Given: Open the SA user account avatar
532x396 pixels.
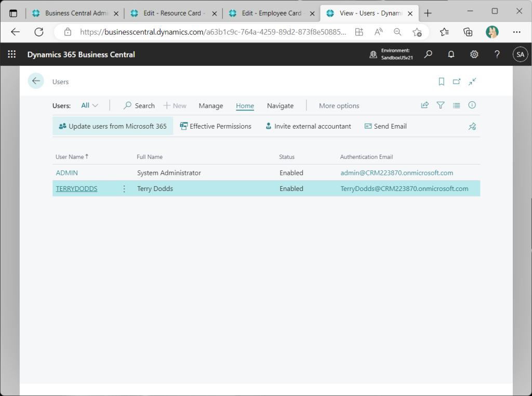Looking at the screenshot, I should point(520,54).
